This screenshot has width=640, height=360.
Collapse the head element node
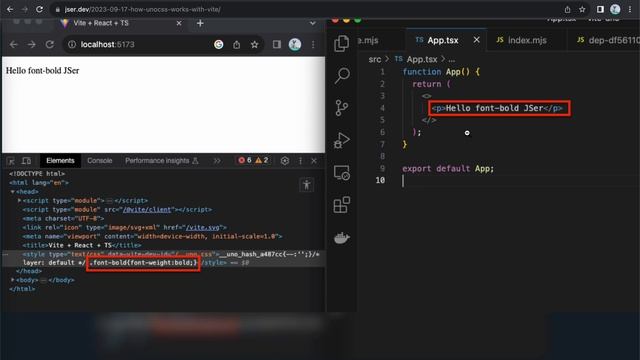tap(12, 191)
